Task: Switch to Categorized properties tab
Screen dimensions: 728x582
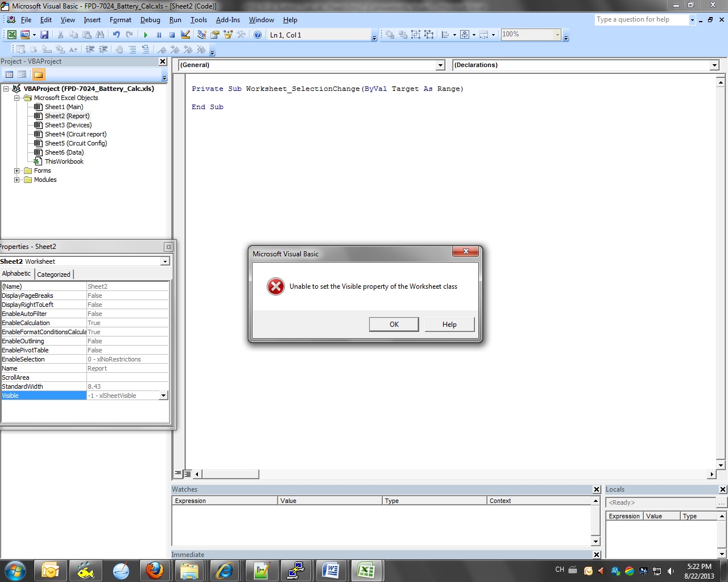Action: 53,274
